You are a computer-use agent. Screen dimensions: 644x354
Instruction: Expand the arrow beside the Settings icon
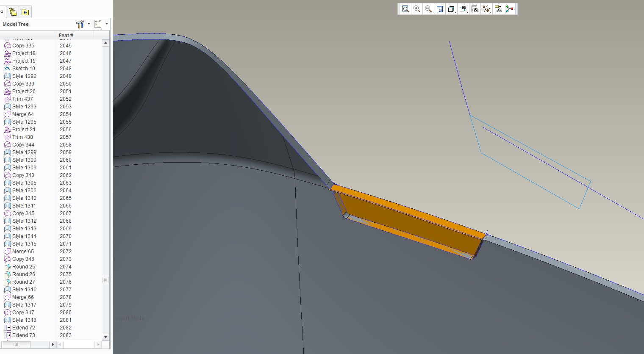pos(89,24)
